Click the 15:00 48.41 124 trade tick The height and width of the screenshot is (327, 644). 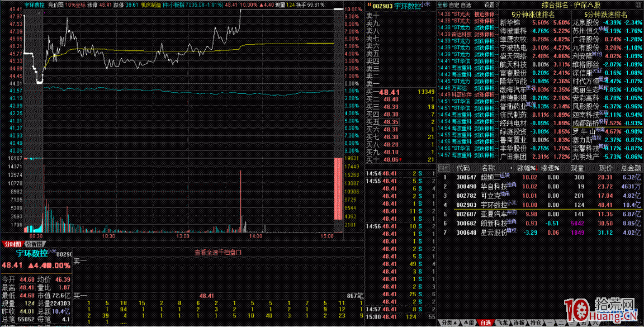click(x=400, y=317)
